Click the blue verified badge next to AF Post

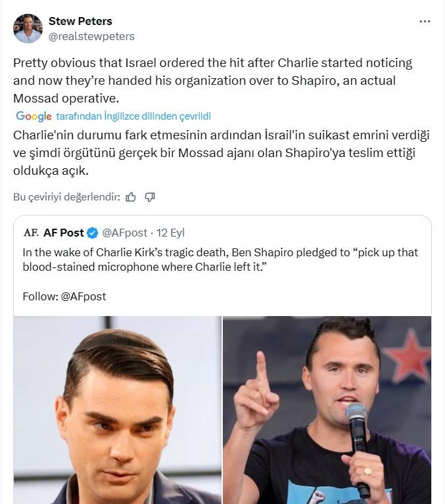[93, 233]
